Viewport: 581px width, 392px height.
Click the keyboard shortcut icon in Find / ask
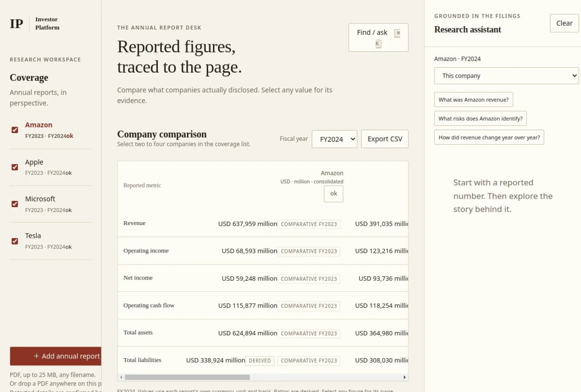click(397, 33)
